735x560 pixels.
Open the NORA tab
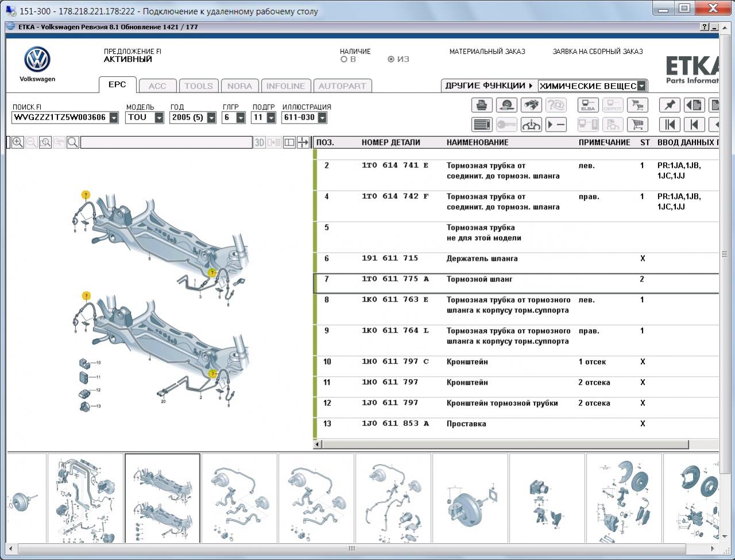click(240, 86)
